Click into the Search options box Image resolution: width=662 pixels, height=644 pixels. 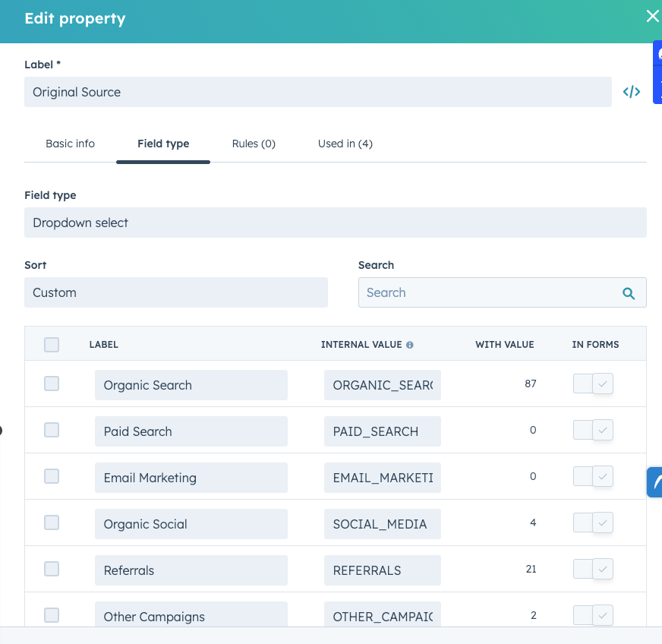coord(486,292)
